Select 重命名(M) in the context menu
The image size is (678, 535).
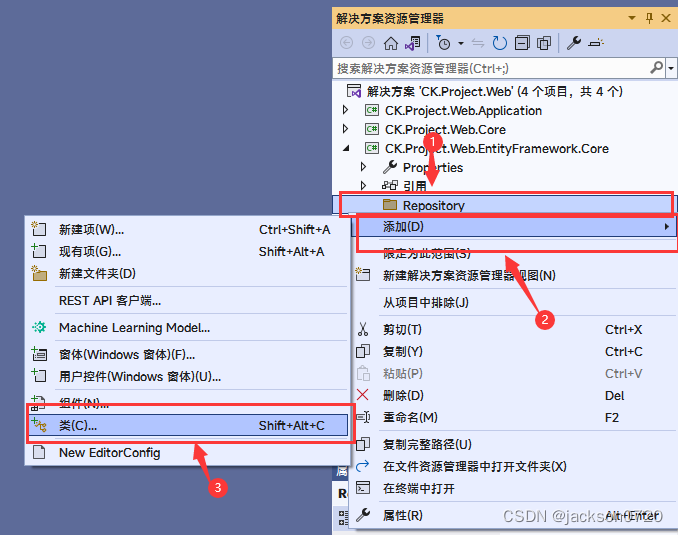click(516, 417)
